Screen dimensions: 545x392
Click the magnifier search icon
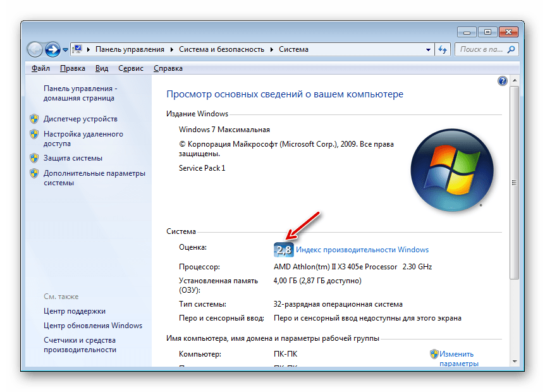click(x=511, y=50)
